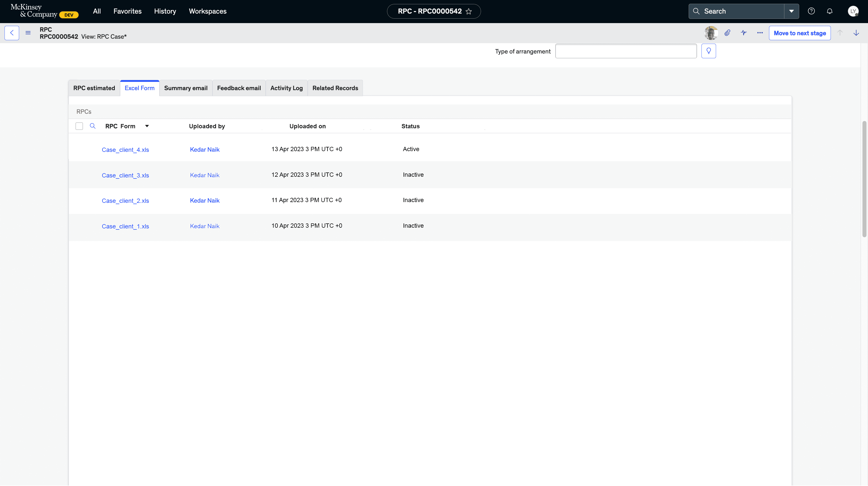Screen dimensions: 868x486
Task: Open the activity stream pulse icon
Action: point(744,33)
